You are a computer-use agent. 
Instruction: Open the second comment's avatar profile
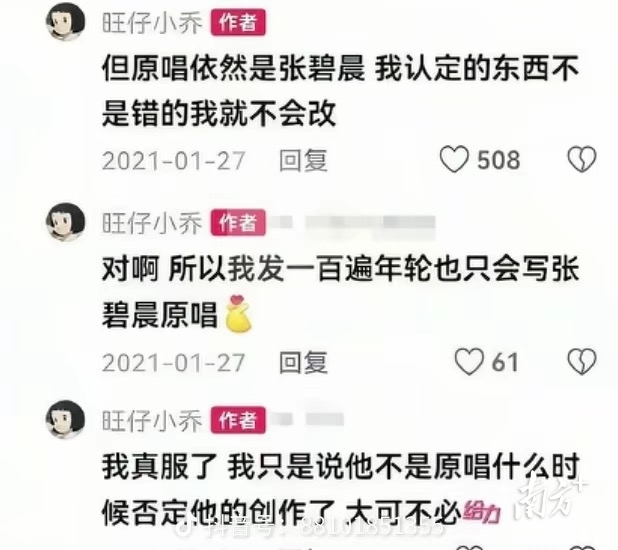pyautogui.click(x=65, y=222)
